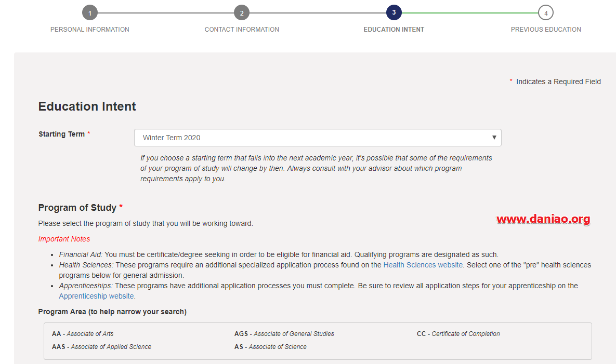Click the step 2 circle icon
Image resolution: width=616 pixels, height=364 pixels.
(242, 13)
